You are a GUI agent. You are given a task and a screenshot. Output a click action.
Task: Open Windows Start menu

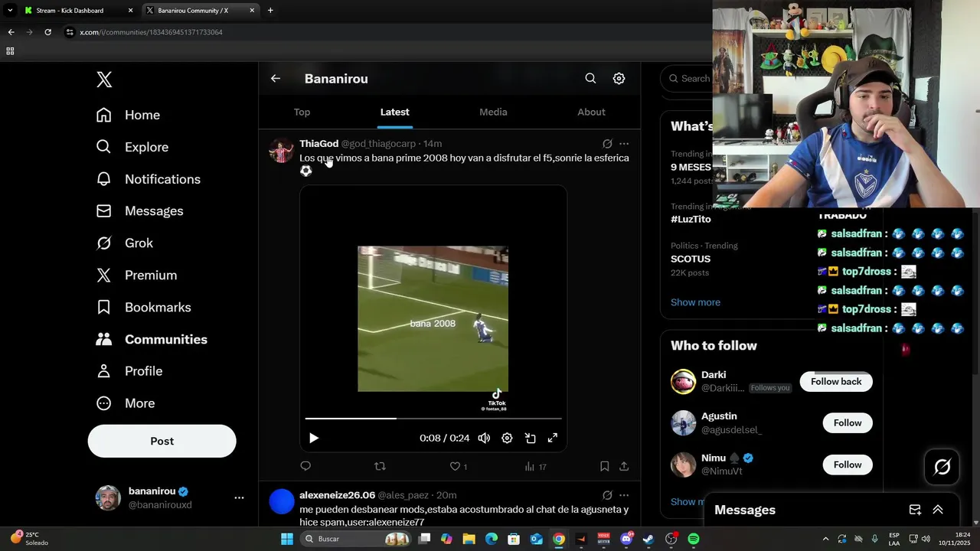click(x=287, y=539)
